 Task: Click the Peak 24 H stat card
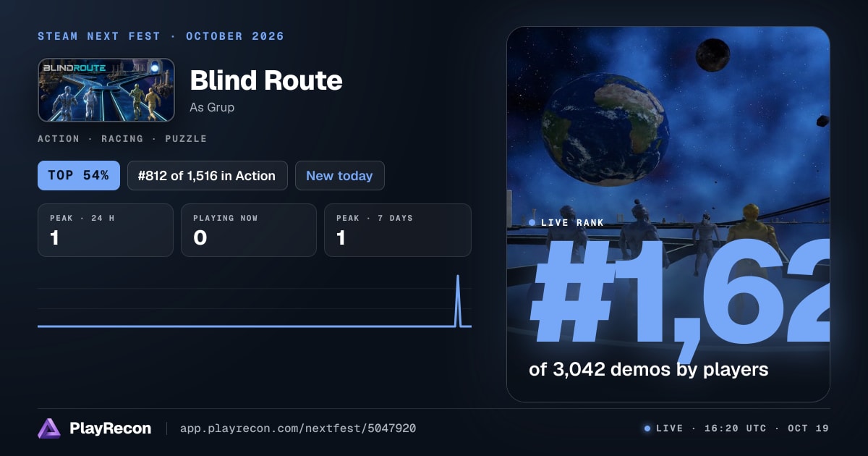106,230
